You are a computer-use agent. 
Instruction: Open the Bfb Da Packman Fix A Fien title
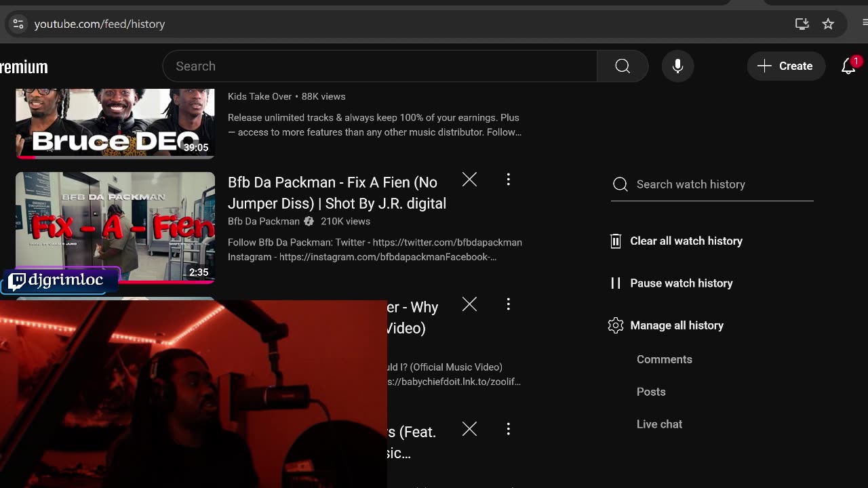(337, 192)
